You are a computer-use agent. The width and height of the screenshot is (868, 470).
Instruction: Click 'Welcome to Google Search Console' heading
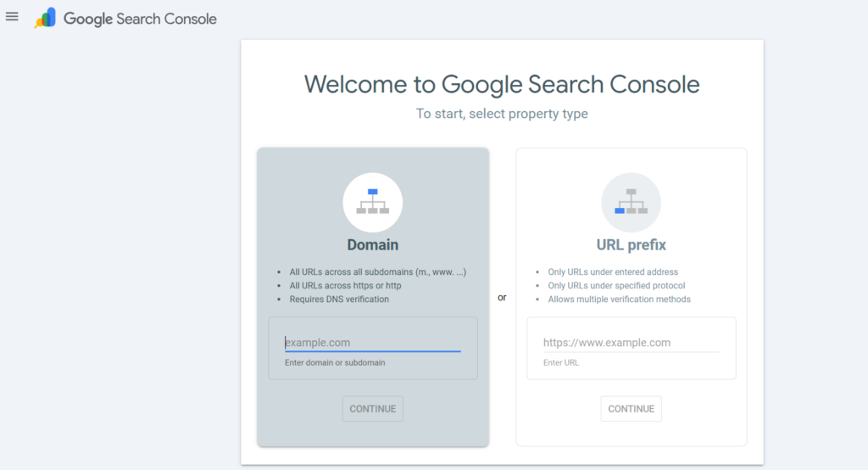pos(502,85)
